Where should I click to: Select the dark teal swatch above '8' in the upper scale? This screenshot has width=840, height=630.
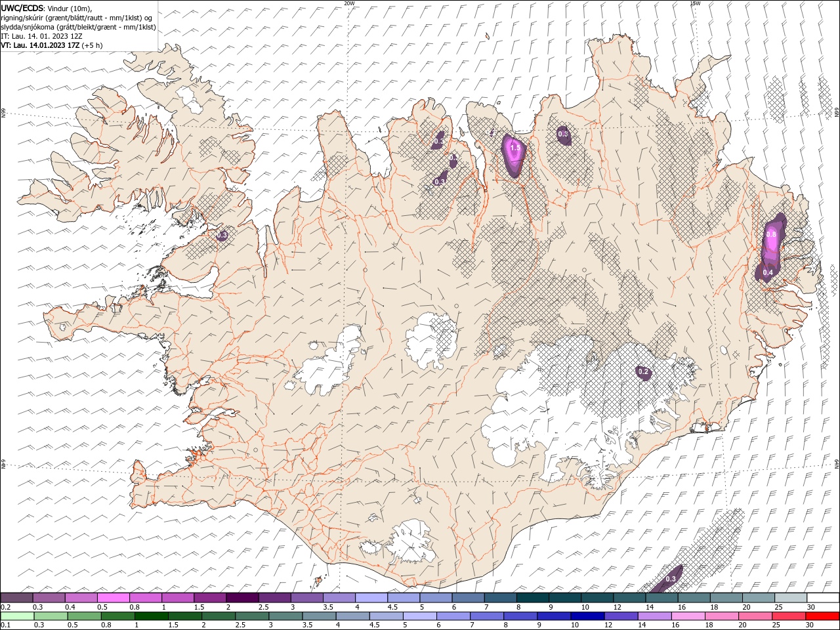(533, 598)
